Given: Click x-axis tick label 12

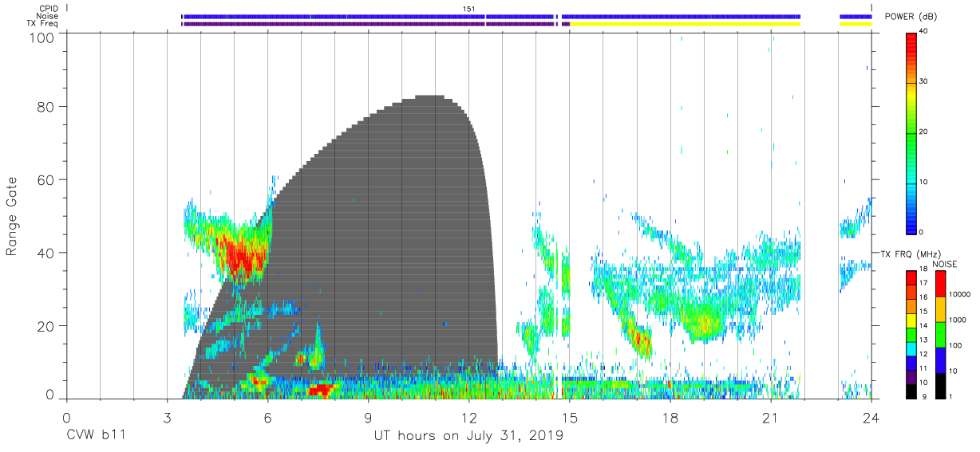Looking at the screenshot, I should pos(468,417).
